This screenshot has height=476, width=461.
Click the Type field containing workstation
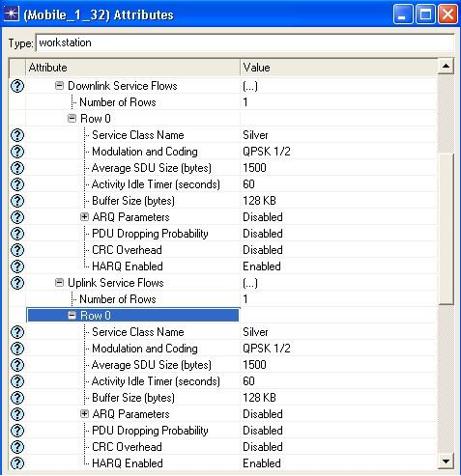tap(245, 42)
